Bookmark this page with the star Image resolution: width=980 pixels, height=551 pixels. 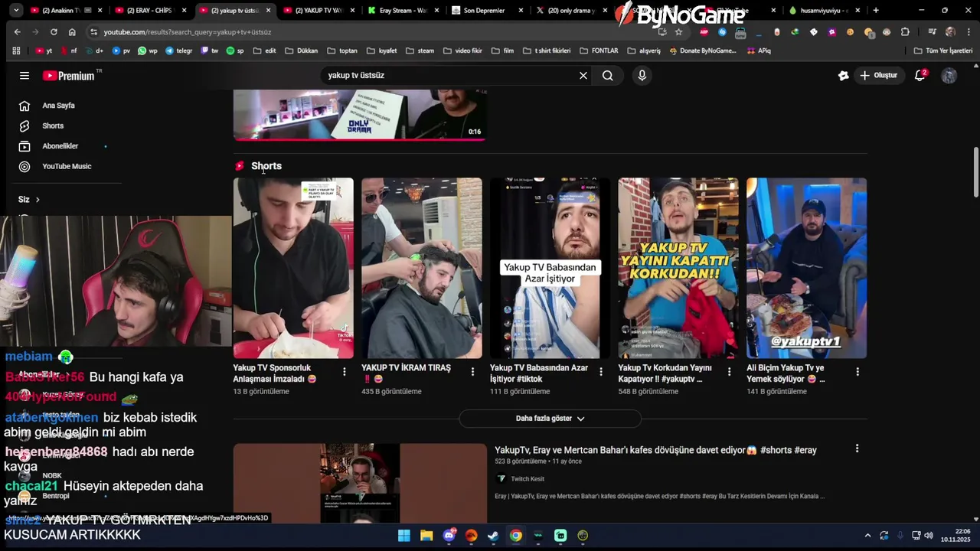[678, 32]
